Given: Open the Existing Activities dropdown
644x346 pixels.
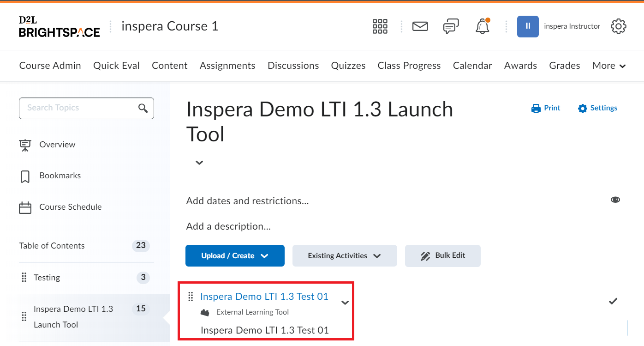Looking at the screenshot, I should tap(345, 256).
